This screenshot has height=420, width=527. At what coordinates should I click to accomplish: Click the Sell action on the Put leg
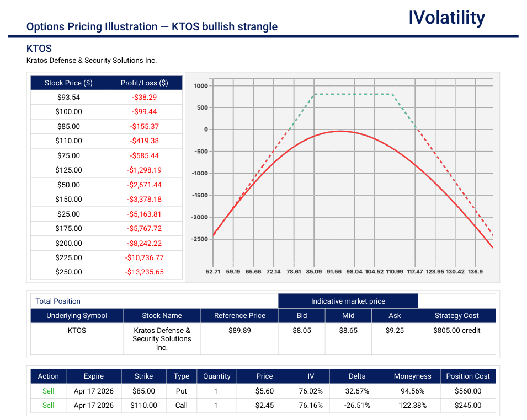(48, 390)
